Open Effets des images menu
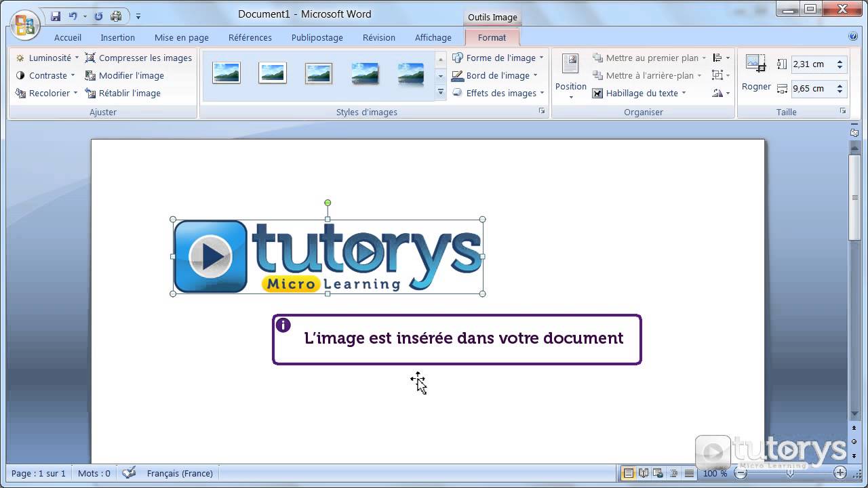The width and height of the screenshot is (868, 488). tap(498, 94)
